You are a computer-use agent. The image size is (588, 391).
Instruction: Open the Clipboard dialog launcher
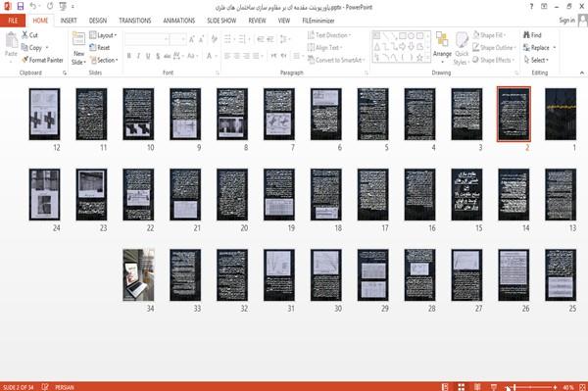click(x=65, y=73)
